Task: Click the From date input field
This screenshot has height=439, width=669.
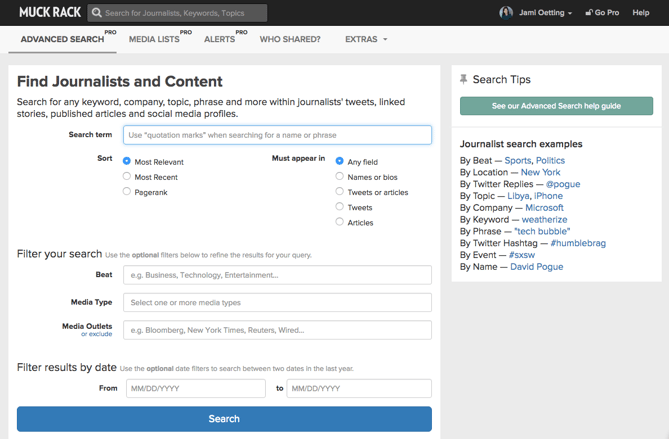Action: [x=195, y=388]
